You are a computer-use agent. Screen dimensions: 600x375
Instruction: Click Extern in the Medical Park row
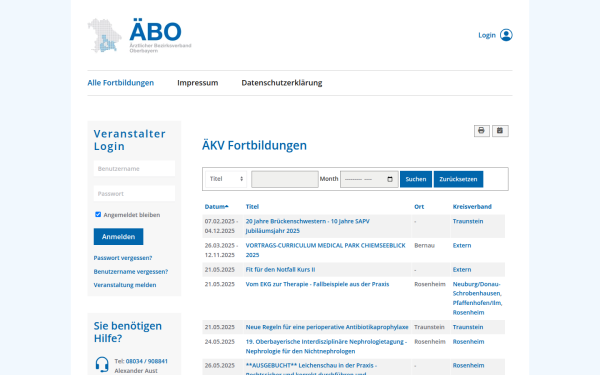462,245
